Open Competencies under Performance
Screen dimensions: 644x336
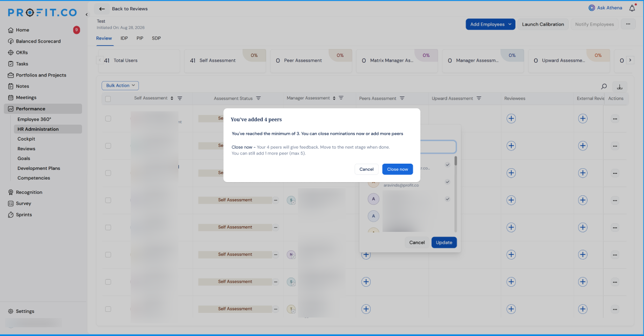click(34, 178)
